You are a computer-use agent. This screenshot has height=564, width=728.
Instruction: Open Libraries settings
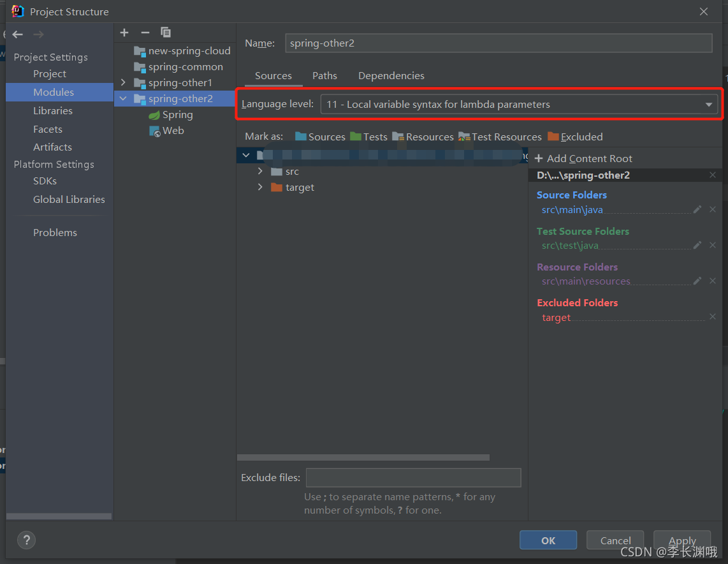coord(52,110)
